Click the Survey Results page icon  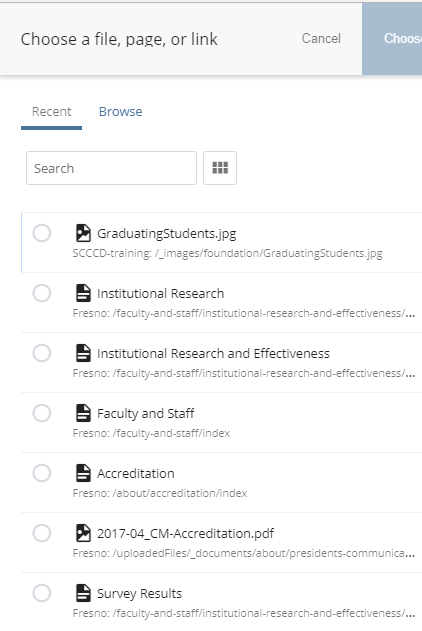pos(83,593)
